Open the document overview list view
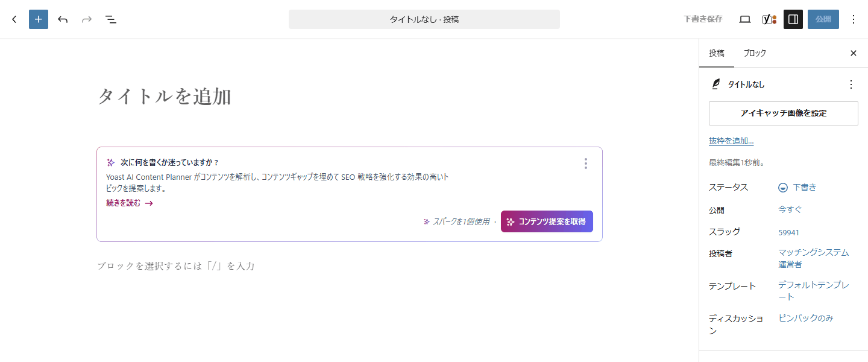The width and height of the screenshot is (868, 362). (111, 19)
